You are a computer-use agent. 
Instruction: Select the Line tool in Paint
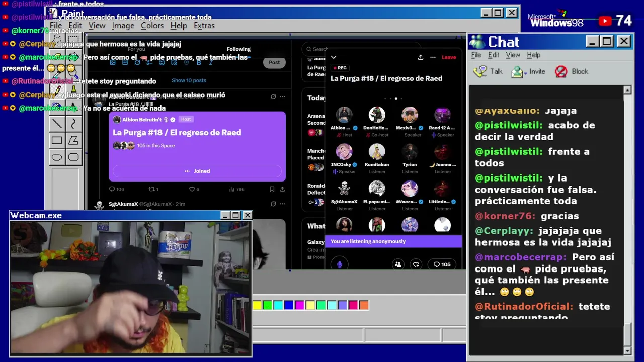click(x=57, y=124)
